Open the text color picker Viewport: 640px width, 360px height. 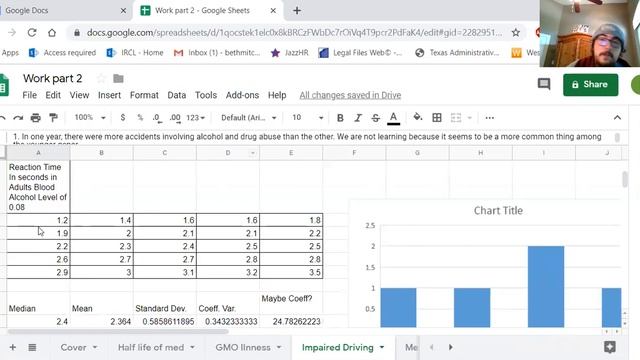[393, 118]
